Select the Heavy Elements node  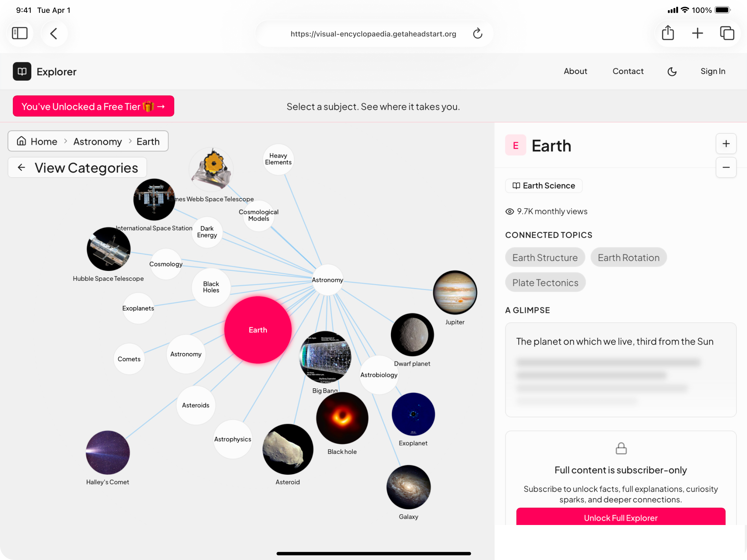click(x=278, y=159)
